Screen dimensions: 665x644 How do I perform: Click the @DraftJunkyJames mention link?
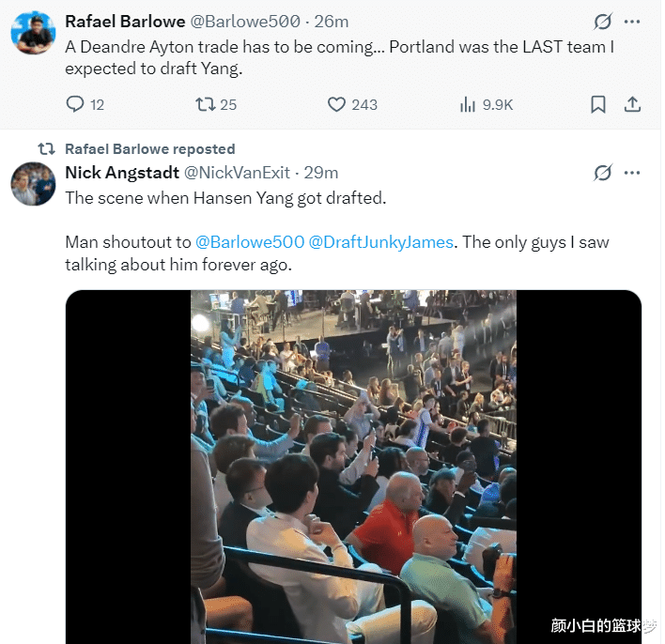(381, 242)
